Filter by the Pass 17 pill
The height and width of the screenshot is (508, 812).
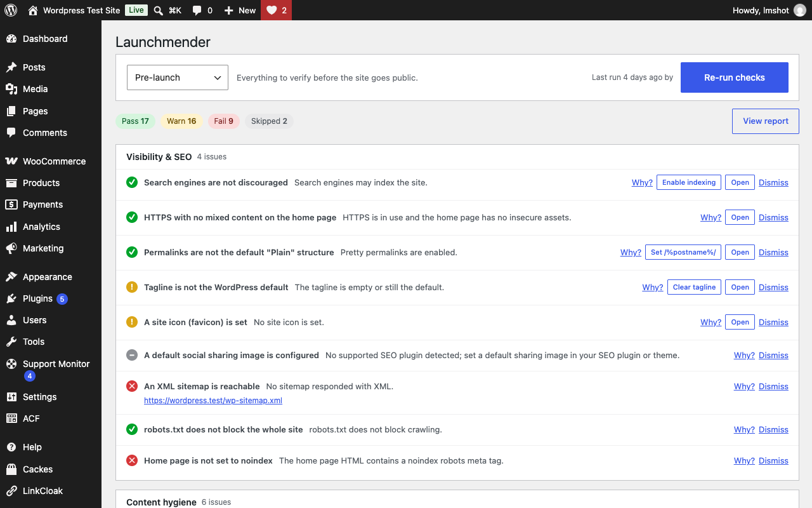pyautogui.click(x=135, y=121)
